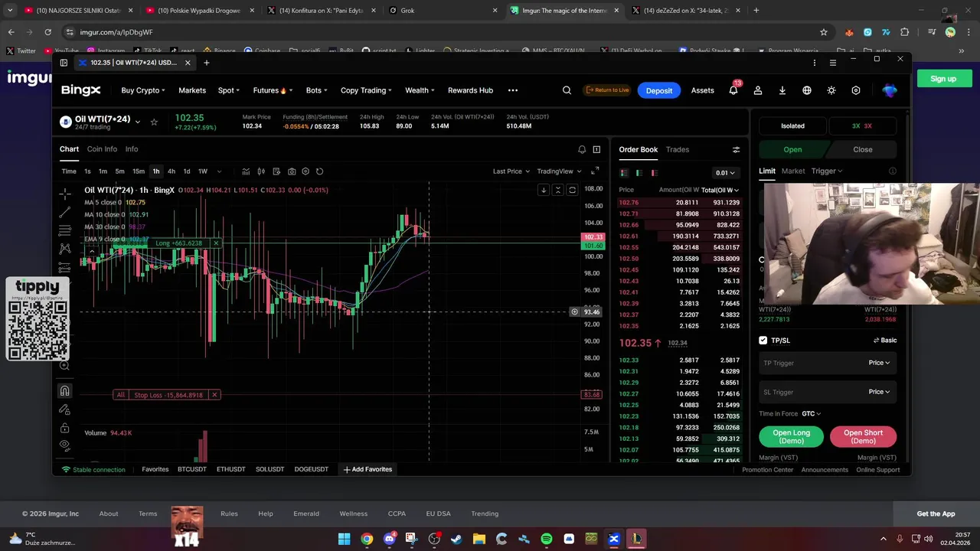The height and width of the screenshot is (551, 980).
Task: Toggle the TP/SL checkbox
Action: click(763, 341)
